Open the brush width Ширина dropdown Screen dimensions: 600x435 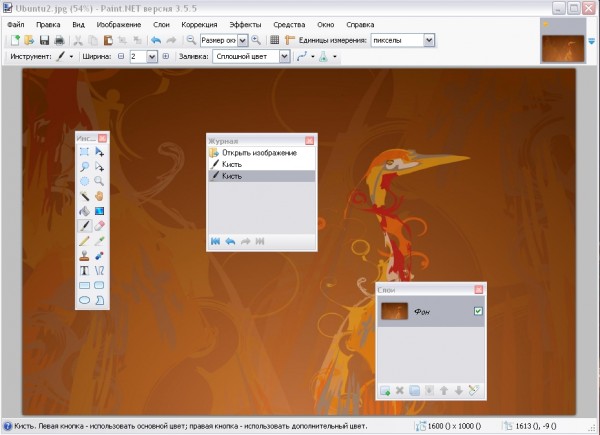coord(152,57)
